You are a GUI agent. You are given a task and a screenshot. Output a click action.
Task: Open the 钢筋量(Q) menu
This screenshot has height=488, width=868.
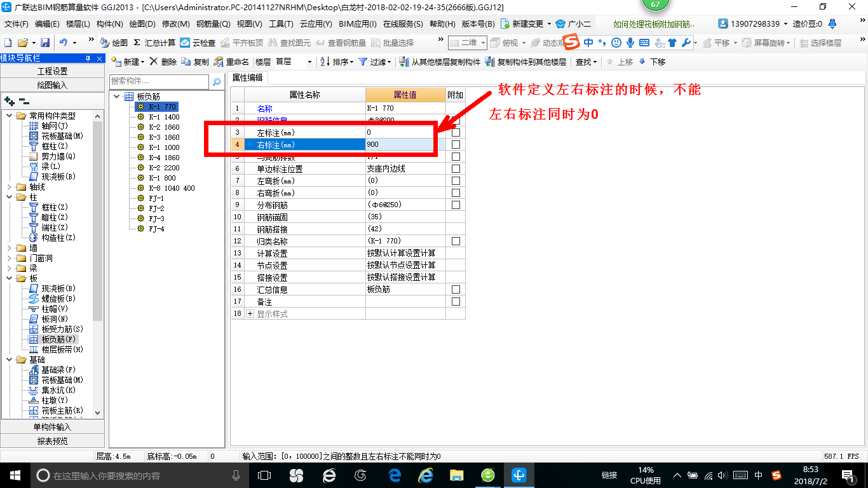pos(213,24)
